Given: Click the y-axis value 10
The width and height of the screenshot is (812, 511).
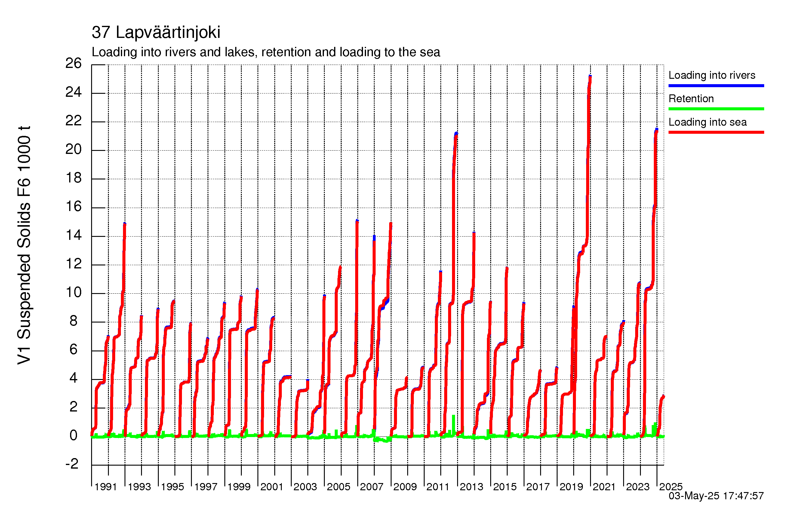Looking at the screenshot, I should pos(73,292).
